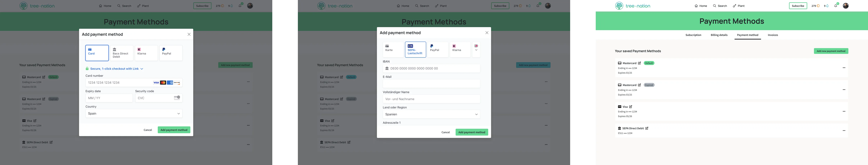
Task: Select the Card payment option tile
Action: (97, 53)
